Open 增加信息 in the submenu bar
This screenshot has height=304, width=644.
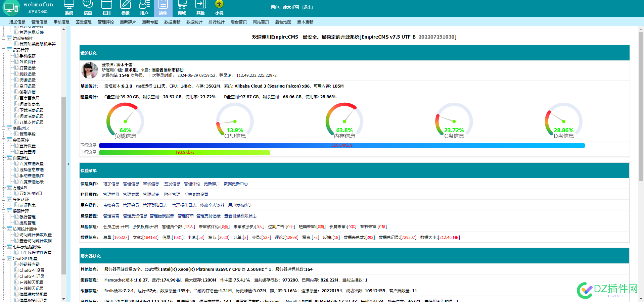(x=17, y=22)
